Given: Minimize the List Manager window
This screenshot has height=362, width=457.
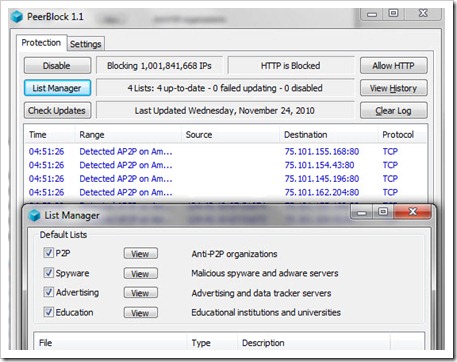Looking at the screenshot, I should coord(362,212).
